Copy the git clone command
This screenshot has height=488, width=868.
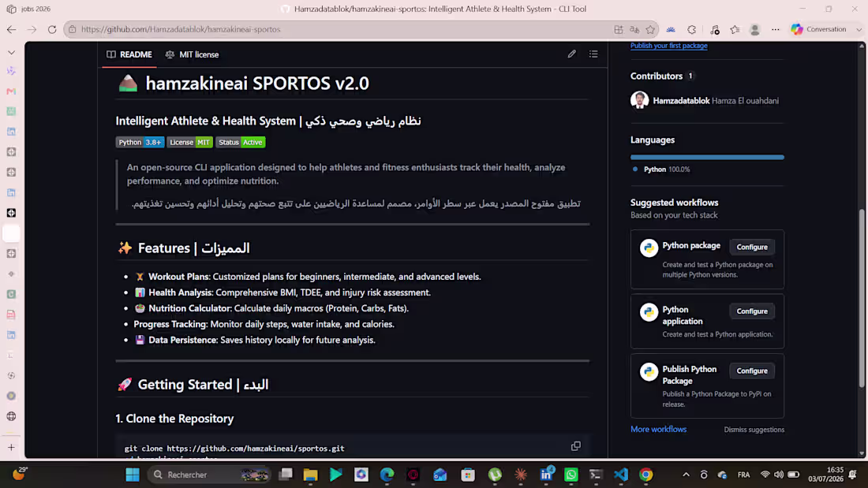576,446
